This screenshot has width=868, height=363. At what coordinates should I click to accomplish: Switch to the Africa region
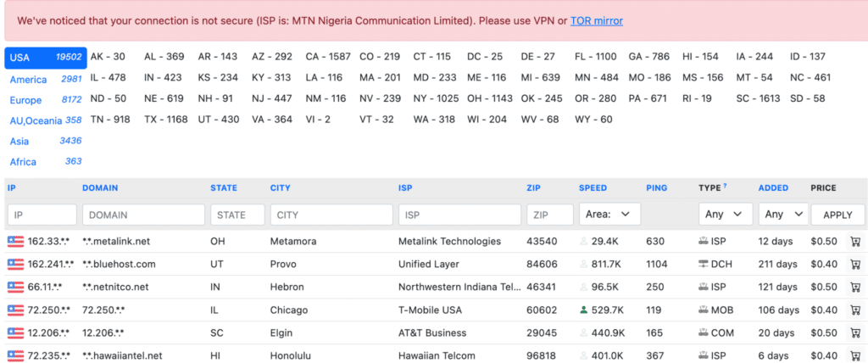(x=46, y=161)
